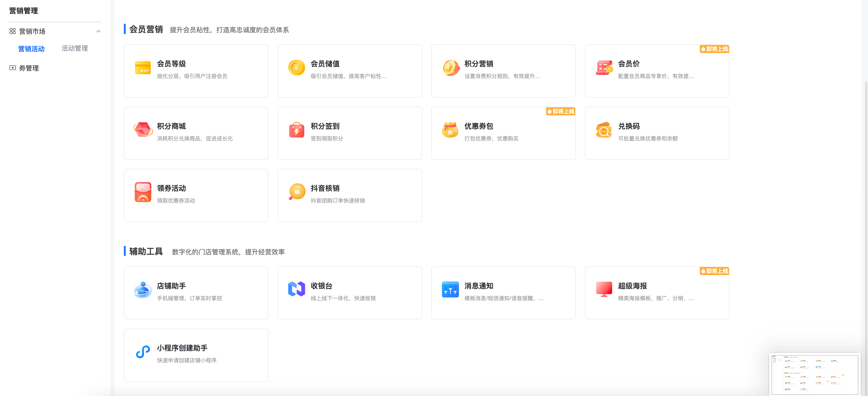Click the red gem icon for 积分商城
Image resolution: width=868 pixels, height=396 pixels.
pos(143,130)
